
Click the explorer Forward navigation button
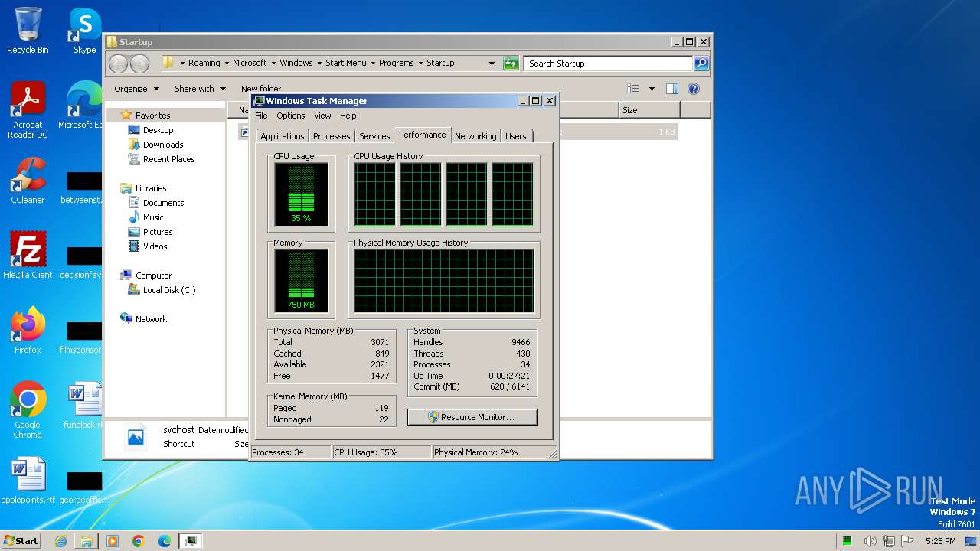click(139, 64)
